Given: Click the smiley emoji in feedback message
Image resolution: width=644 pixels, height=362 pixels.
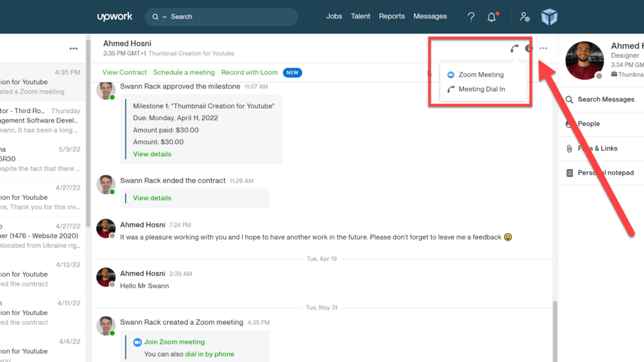Looking at the screenshot, I should (x=508, y=237).
